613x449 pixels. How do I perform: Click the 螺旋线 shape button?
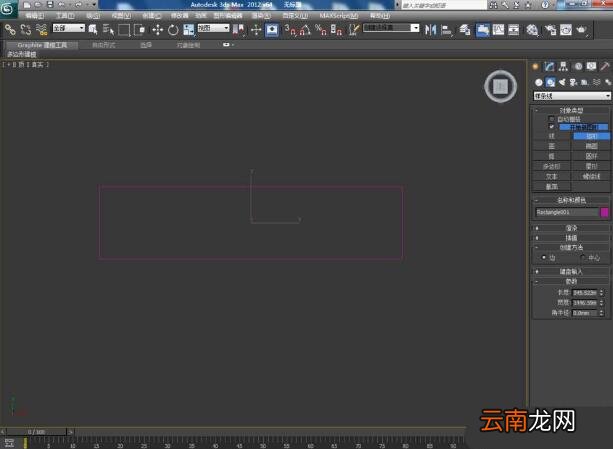591,177
